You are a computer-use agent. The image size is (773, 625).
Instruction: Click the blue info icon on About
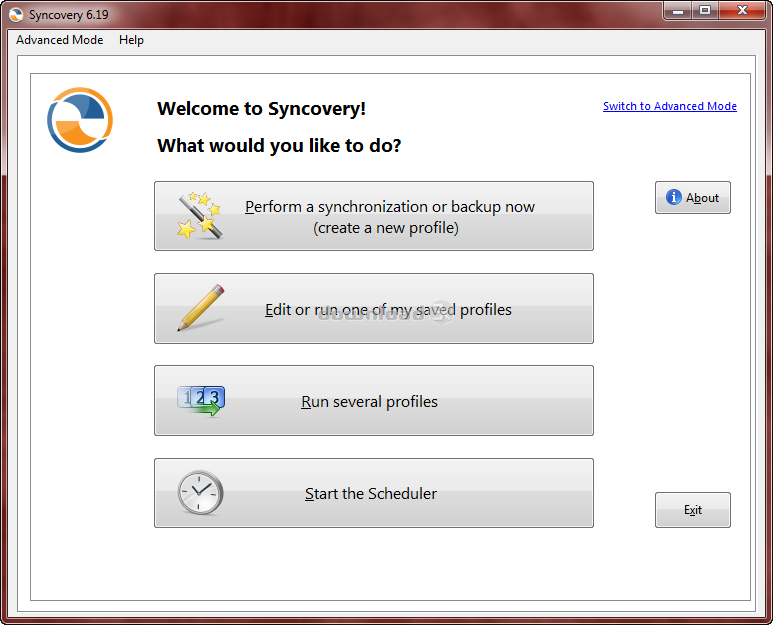coord(674,198)
